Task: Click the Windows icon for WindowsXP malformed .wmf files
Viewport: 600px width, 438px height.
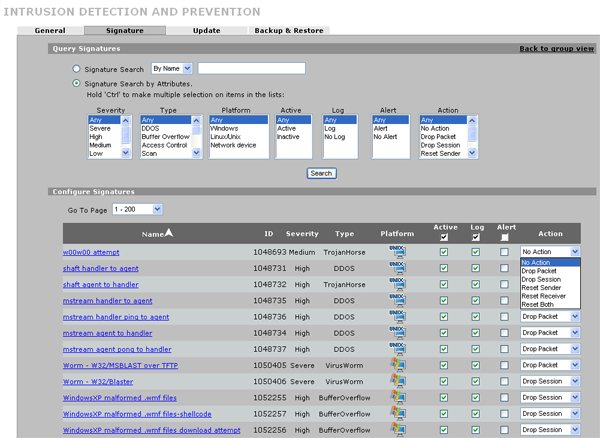Action: (399, 397)
